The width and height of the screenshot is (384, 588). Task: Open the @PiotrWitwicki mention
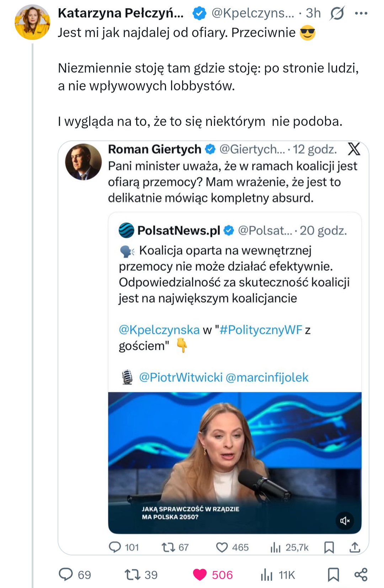181,377
